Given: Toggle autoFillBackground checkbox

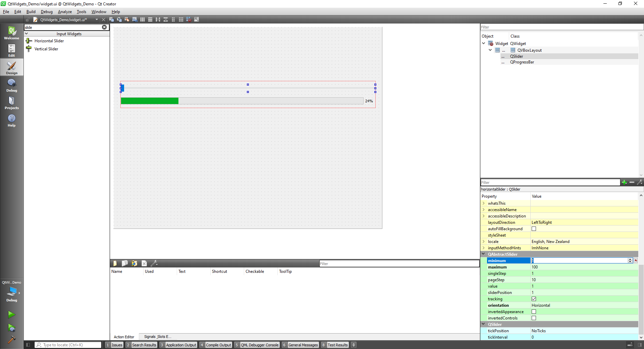Looking at the screenshot, I should 534,229.
